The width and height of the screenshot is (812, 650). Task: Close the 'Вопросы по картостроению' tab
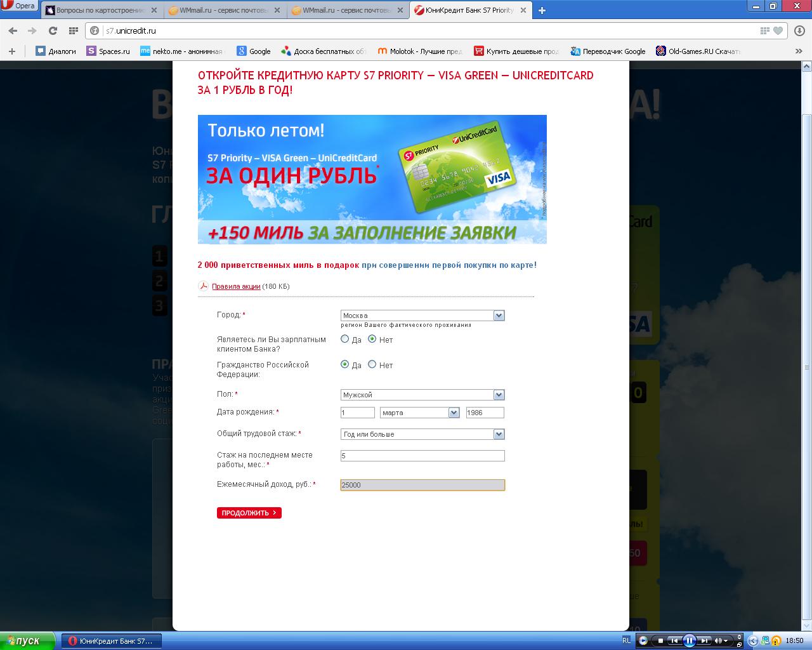pyautogui.click(x=155, y=10)
